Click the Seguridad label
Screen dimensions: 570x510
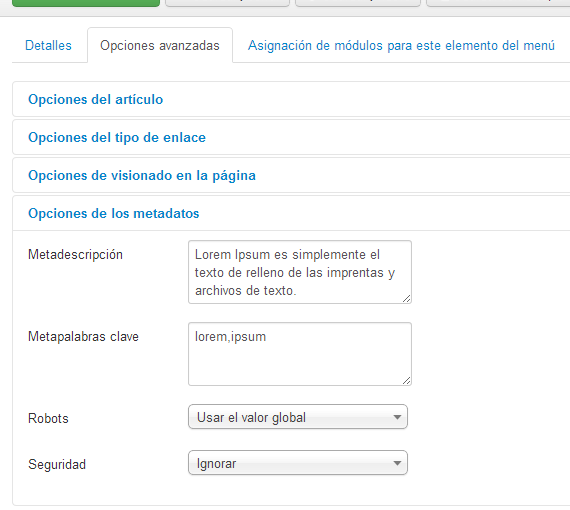coord(57,464)
